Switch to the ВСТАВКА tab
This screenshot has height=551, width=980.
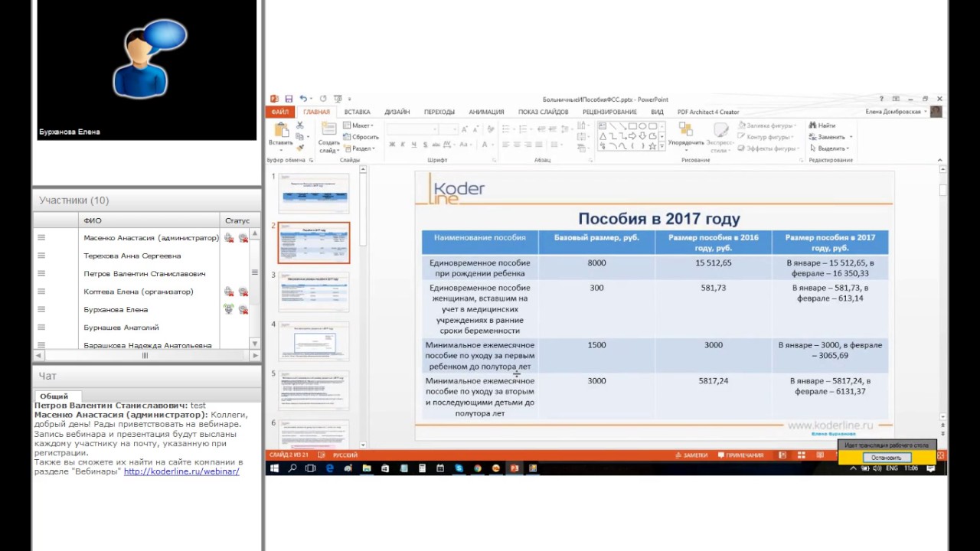(x=358, y=112)
